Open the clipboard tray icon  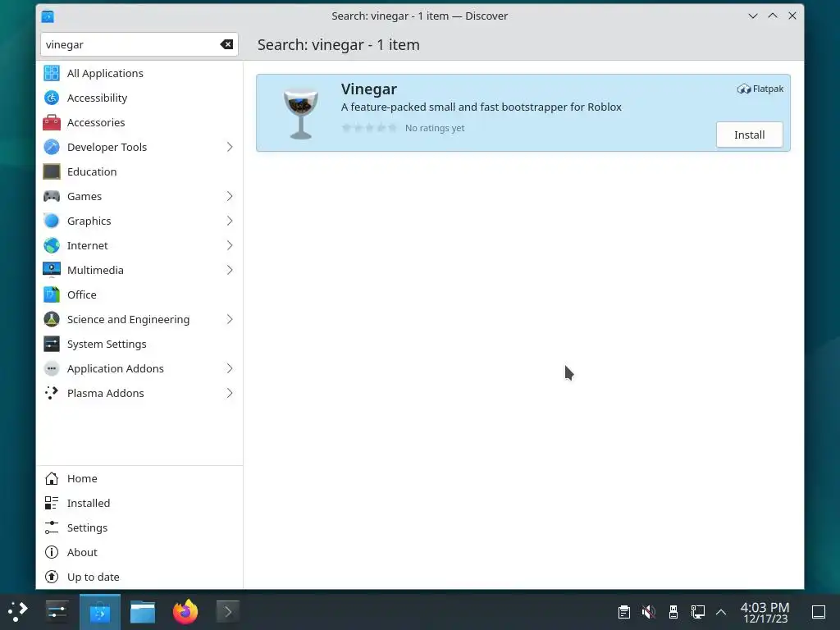coord(623,612)
